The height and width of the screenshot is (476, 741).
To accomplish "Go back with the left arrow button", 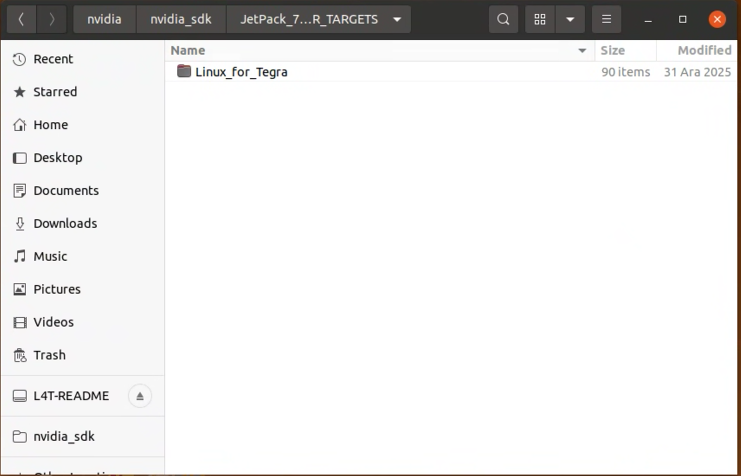I will (x=21, y=19).
